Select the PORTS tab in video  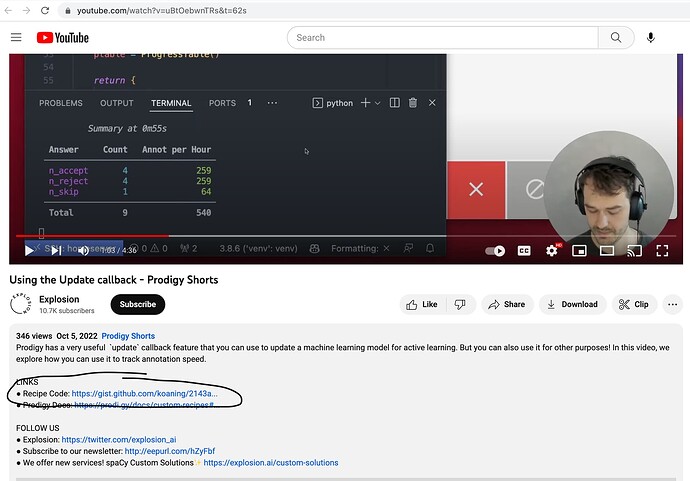[x=222, y=103]
